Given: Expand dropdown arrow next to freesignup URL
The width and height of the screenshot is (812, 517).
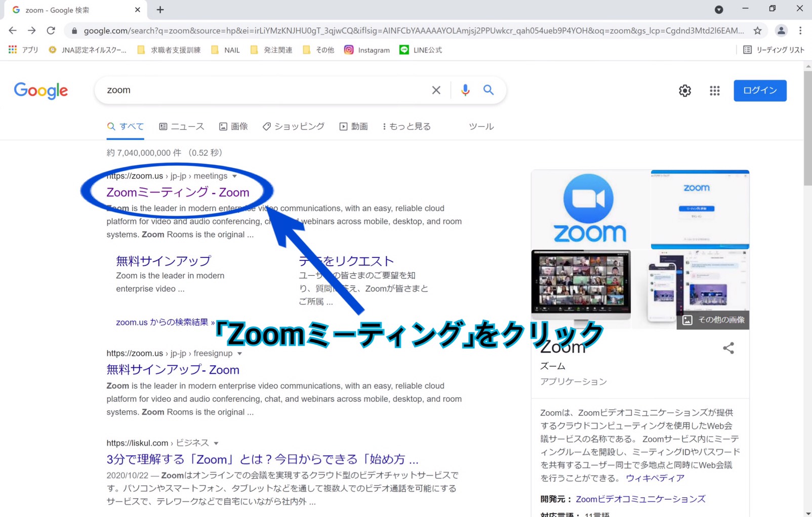Looking at the screenshot, I should (240, 354).
